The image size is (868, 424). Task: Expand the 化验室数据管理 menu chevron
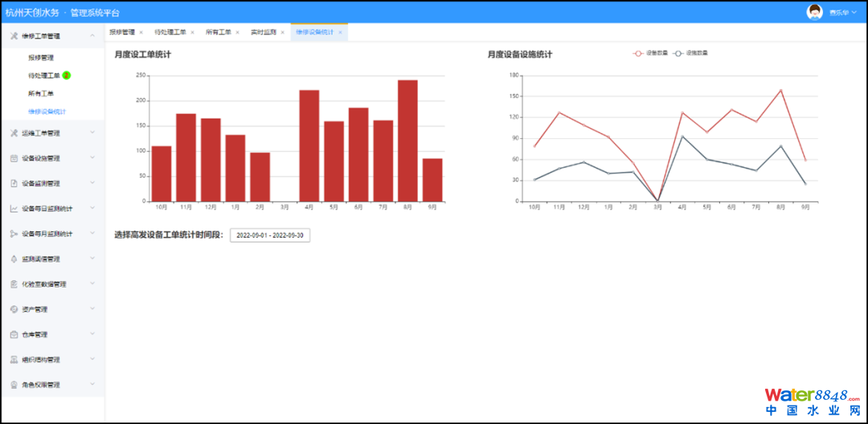92,284
